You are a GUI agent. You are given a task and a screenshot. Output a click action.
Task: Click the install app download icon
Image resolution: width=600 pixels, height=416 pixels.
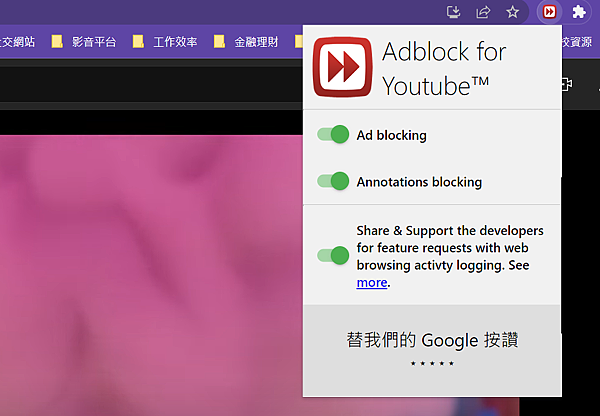tap(453, 12)
